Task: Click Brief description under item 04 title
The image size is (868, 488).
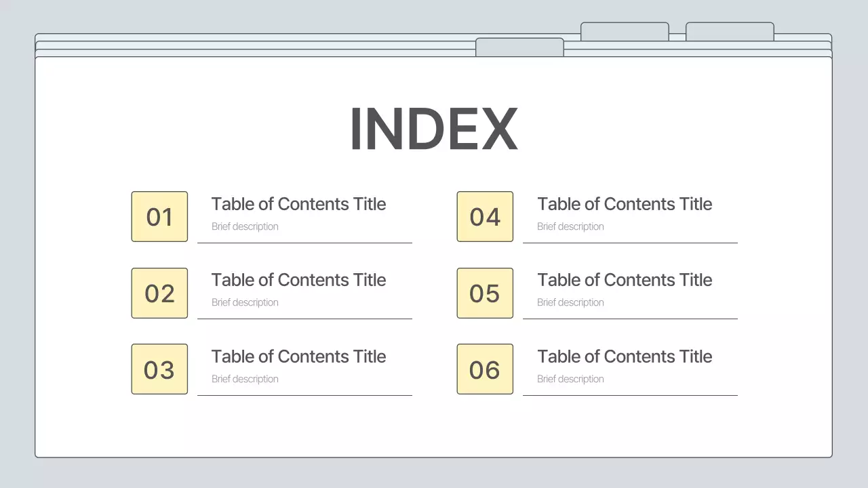Action: [570, 226]
